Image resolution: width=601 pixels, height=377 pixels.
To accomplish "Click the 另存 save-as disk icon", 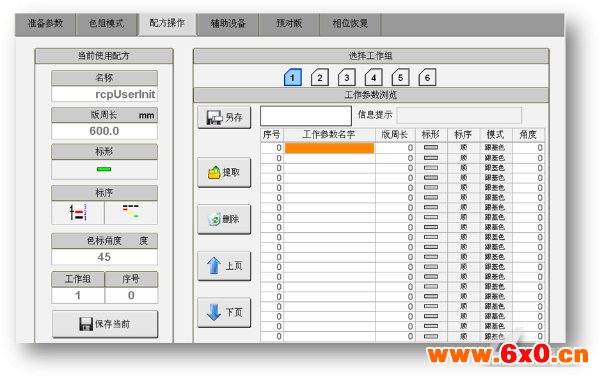I will [x=214, y=118].
